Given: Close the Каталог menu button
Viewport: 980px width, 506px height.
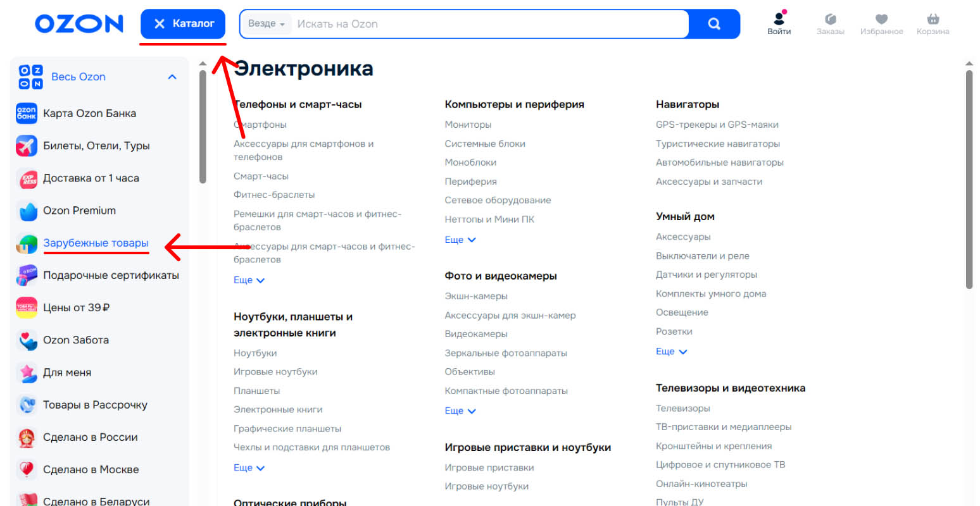Looking at the screenshot, I should [x=183, y=24].
